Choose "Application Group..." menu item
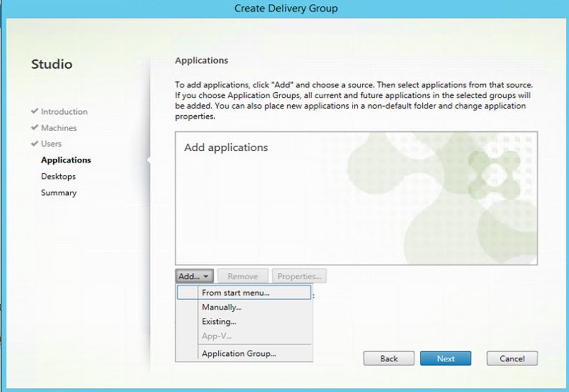Viewport: 569px width, 392px height. point(239,354)
